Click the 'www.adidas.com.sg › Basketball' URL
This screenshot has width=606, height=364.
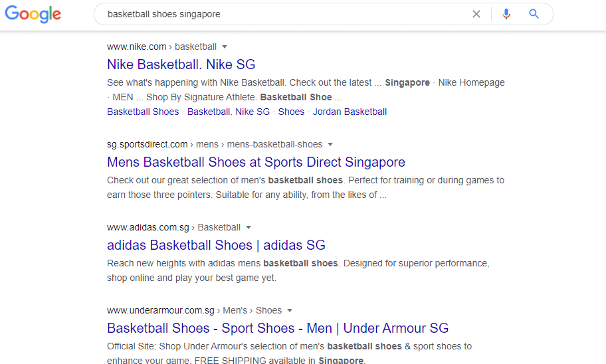click(173, 228)
